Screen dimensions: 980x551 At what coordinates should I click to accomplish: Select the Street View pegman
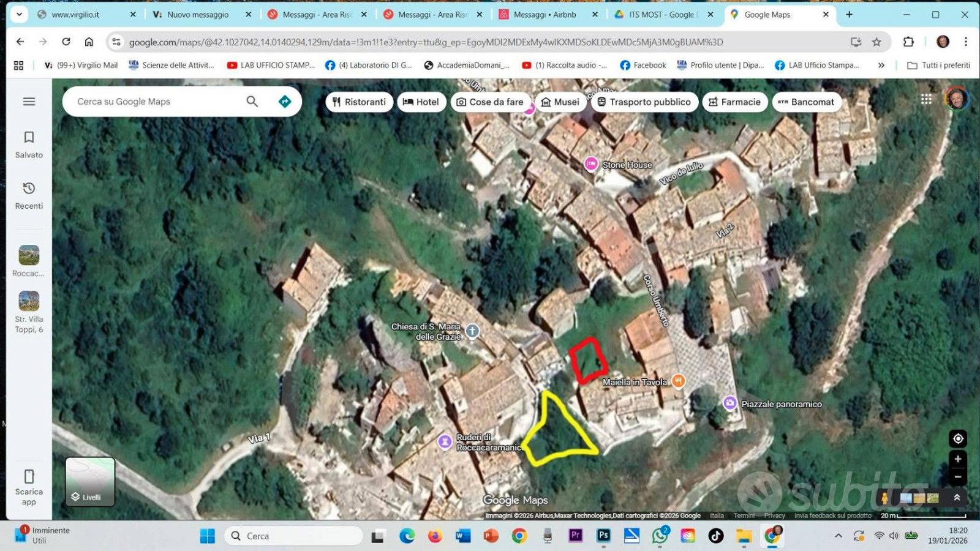click(884, 498)
